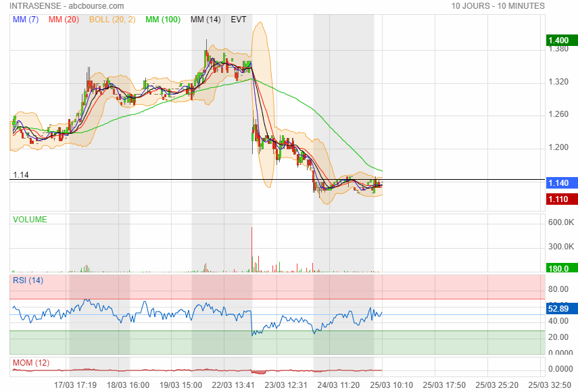Click the MM (7) legend label
Viewport: 578px width, 392px height.
click(26, 20)
